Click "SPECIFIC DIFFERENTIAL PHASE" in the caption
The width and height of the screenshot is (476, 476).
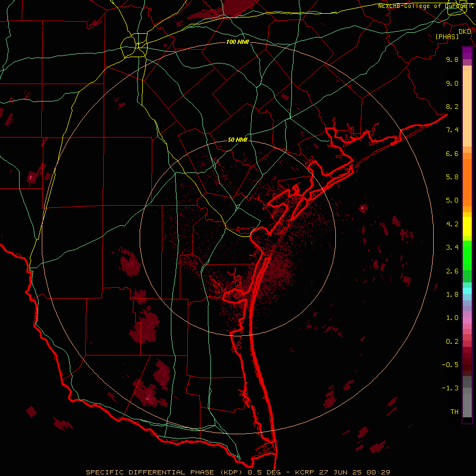coord(149,472)
